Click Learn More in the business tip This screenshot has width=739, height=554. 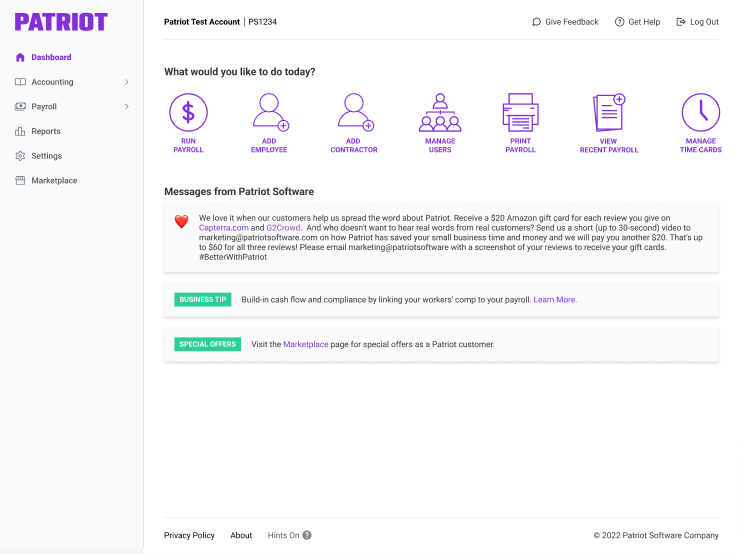point(555,300)
